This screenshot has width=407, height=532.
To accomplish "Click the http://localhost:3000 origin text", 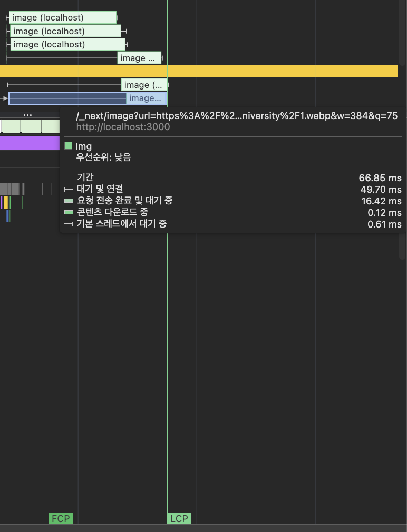I will [123, 127].
